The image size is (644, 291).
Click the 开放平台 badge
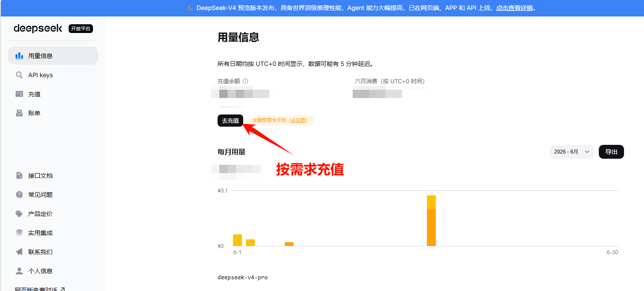(81, 29)
